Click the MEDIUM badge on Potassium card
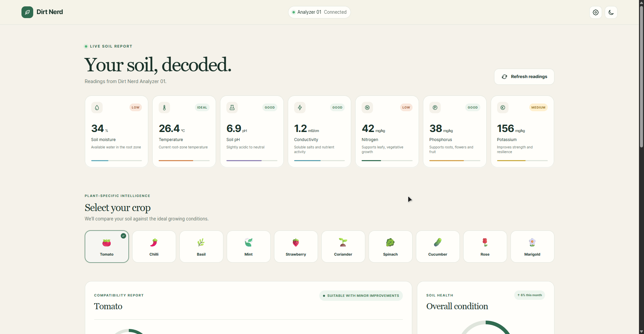Screen dimensions: 644x334 [538, 108]
